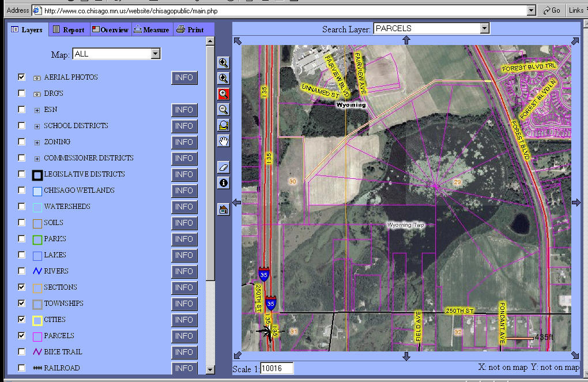Expand the COMMISSIONER DISTRICTS layer group
Image resolution: width=588 pixels, height=382 pixels.
pos(37,158)
